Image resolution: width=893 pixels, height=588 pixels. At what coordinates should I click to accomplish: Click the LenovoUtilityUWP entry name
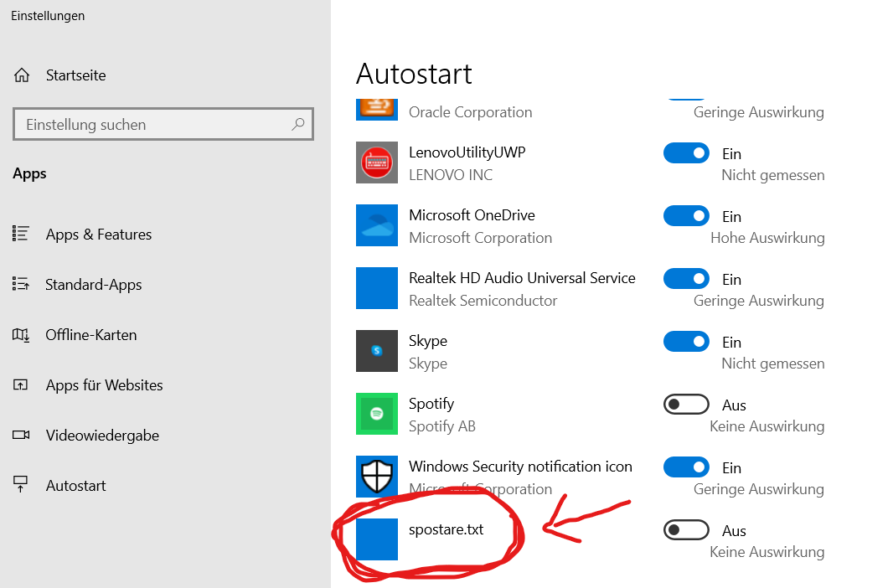[x=467, y=152]
